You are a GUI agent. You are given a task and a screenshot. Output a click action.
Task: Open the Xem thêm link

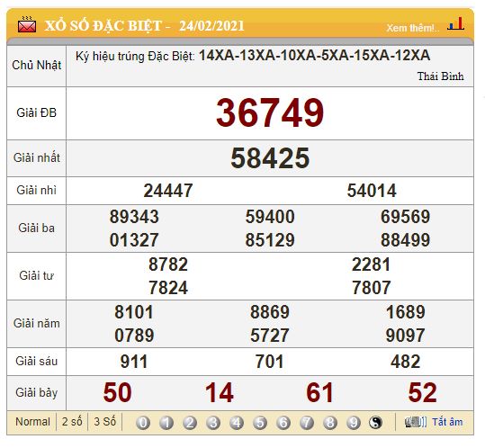coord(412,28)
